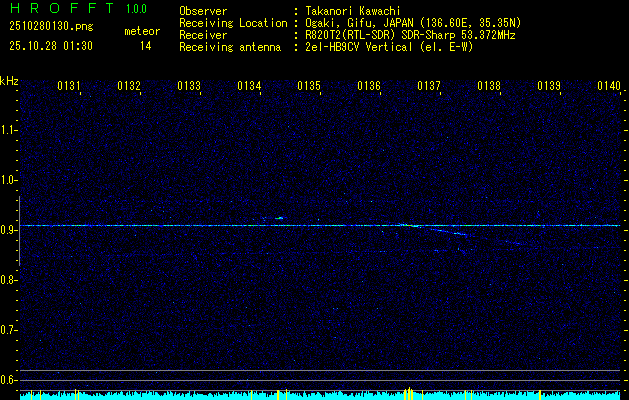The image size is (629, 400).
Task: Click the kHz unit label on the axis
Action: (9, 81)
